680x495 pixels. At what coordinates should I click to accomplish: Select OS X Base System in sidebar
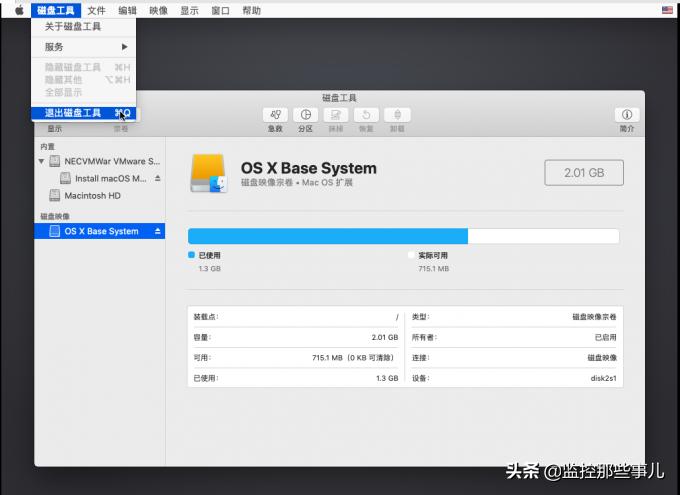pyautogui.click(x=100, y=231)
